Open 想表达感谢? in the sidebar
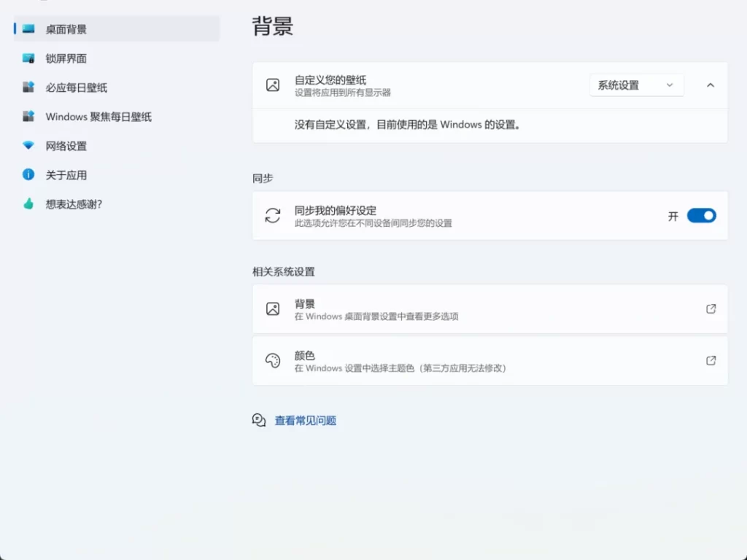The width and height of the screenshot is (747, 560). click(117, 204)
